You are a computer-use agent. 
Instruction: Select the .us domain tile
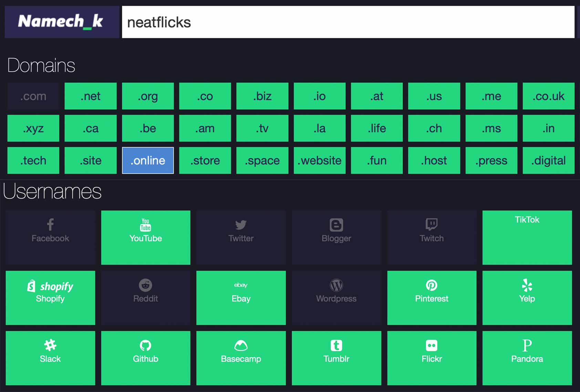tap(434, 96)
